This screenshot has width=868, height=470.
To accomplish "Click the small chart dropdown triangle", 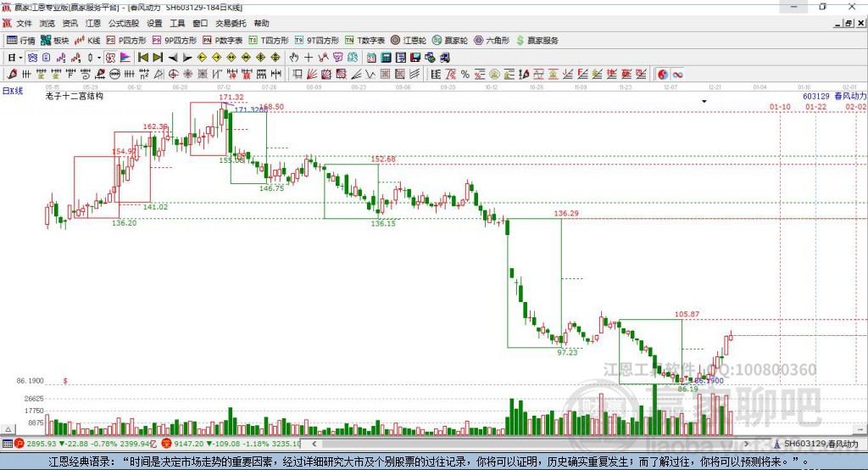I will coord(704,102).
